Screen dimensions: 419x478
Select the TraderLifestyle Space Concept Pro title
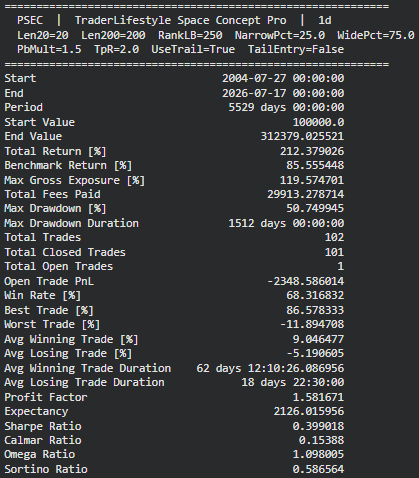tap(180, 20)
